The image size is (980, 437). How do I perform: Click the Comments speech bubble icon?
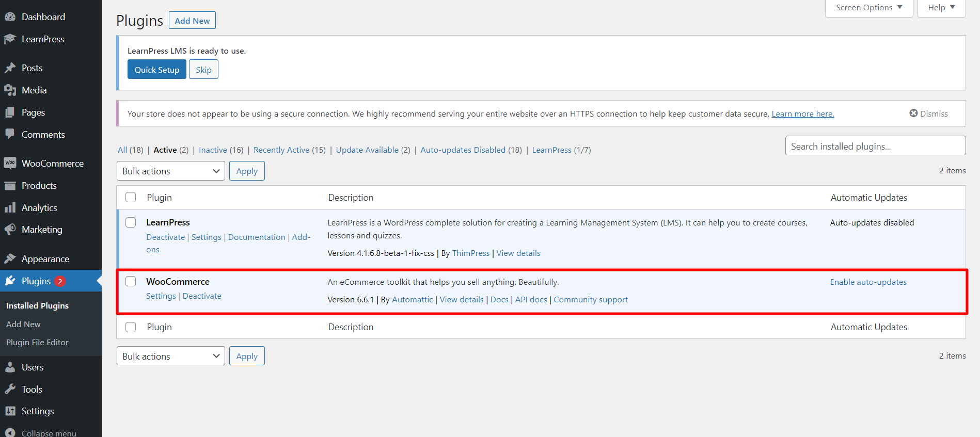tap(10, 134)
